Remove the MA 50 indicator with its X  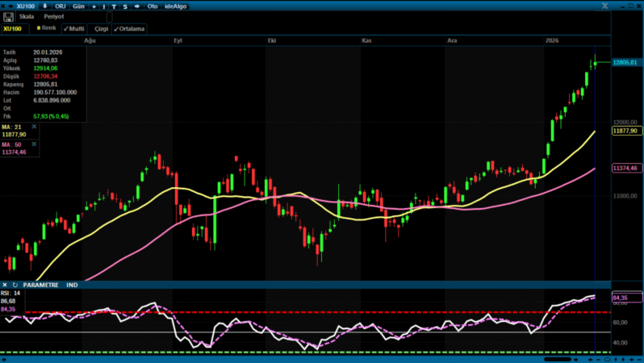(34, 144)
